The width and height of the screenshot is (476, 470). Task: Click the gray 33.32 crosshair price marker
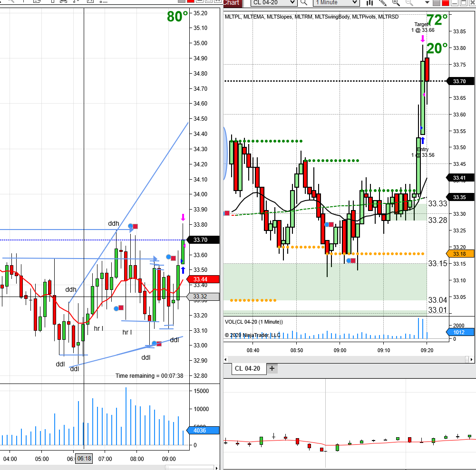click(x=203, y=297)
